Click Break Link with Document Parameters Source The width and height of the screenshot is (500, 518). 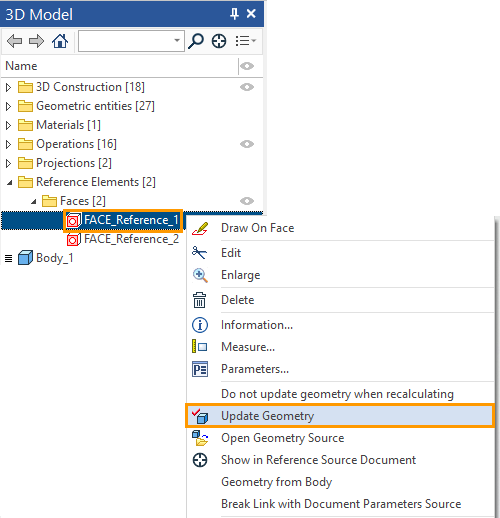click(x=340, y=504)
